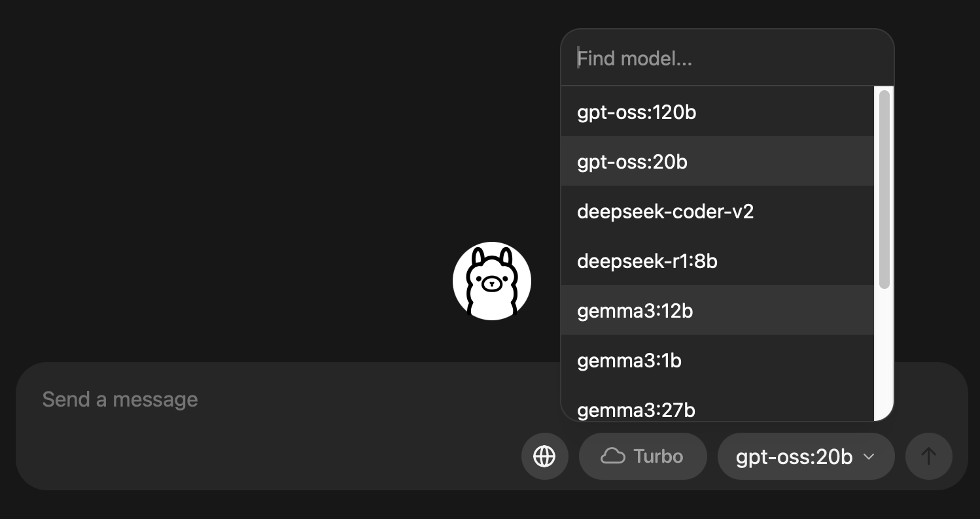This screenshot has height=519, width=980.
Task: Click the model list scrollbar thumb
Action: click(x=884, y=190)
